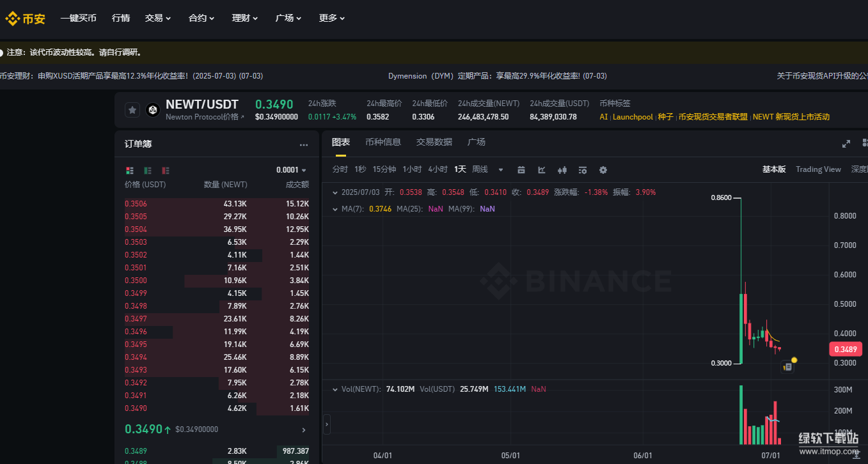Collapse the MA(7) indicator legend row
The width and height of the screenshot is (868, 464).
tap(335, 209)
